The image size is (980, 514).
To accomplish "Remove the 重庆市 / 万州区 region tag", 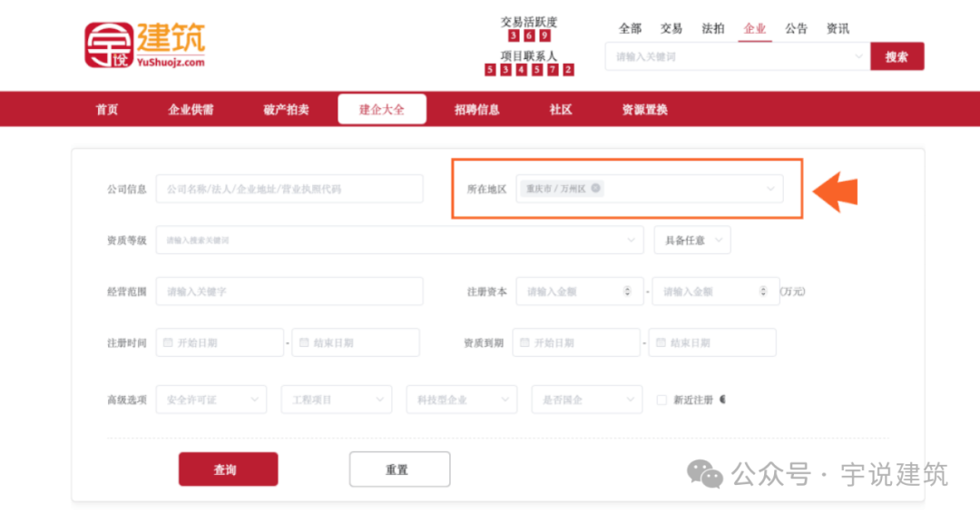I will [595, 188].
